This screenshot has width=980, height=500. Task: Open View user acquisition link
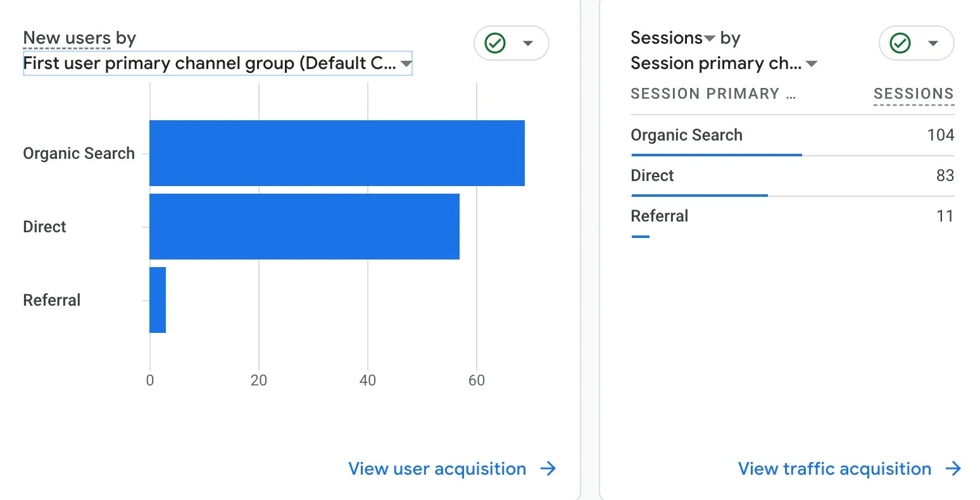(437, 469)
